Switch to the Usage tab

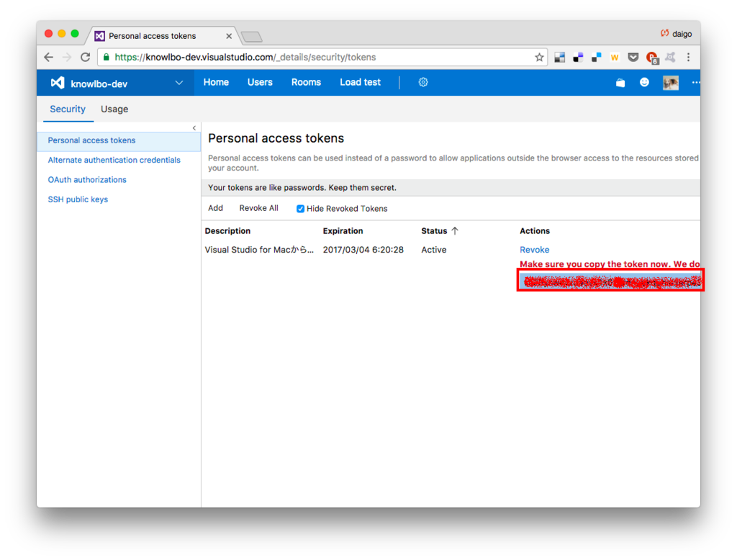coord(114,109)
